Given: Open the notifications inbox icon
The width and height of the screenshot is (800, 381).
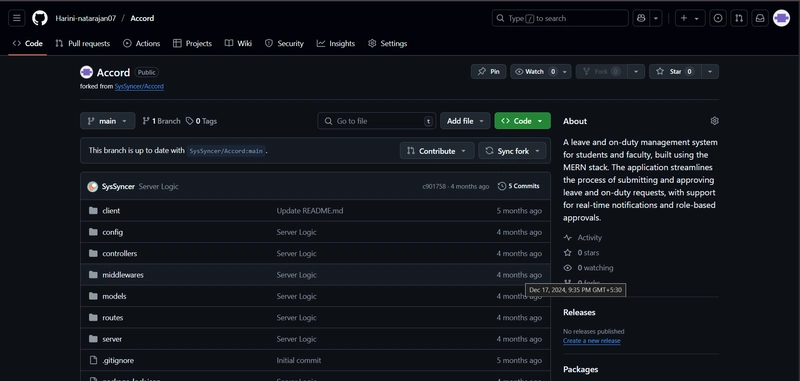Looking at the screenshot, I should (x=760, y=18).
